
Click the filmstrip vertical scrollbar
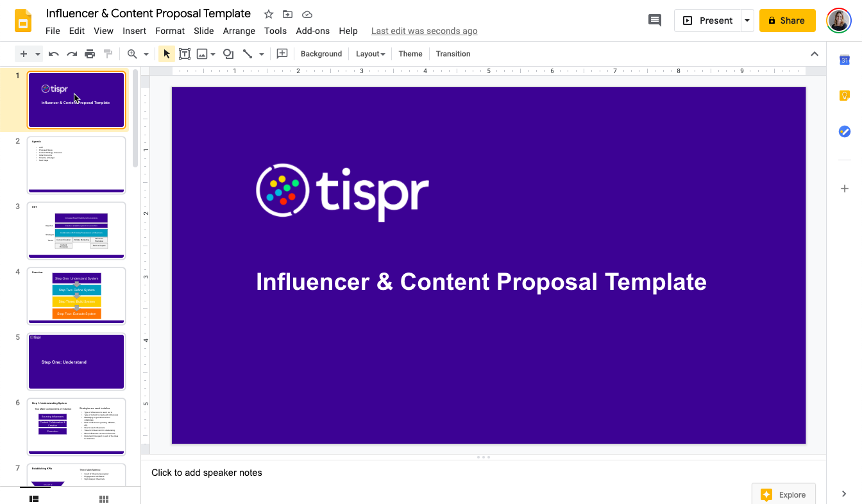(135, 117)
